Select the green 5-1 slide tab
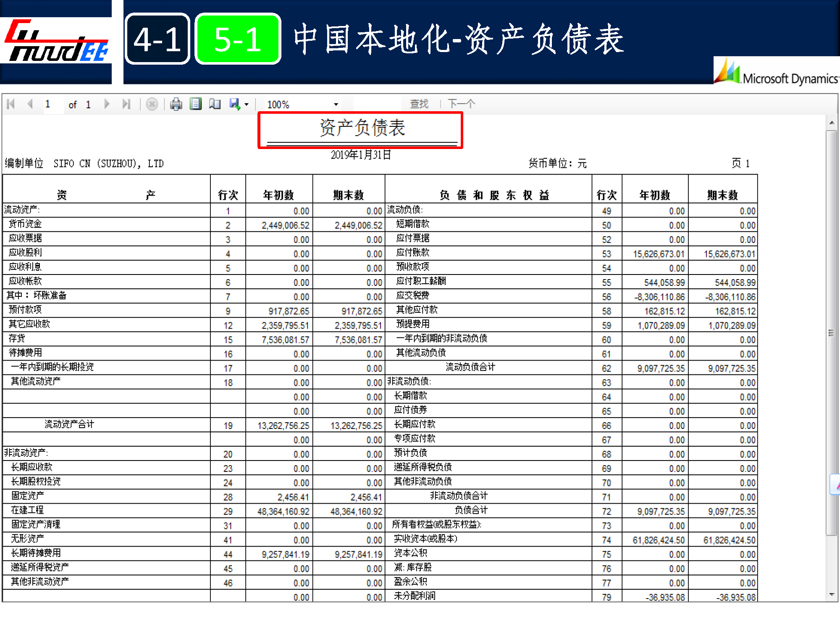Screen dimensions: 840x633 point(238,39)
